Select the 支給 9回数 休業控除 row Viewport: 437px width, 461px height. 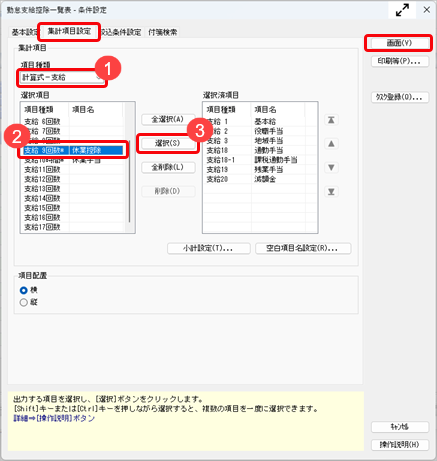pyautogui.click(x=73, y=150)
